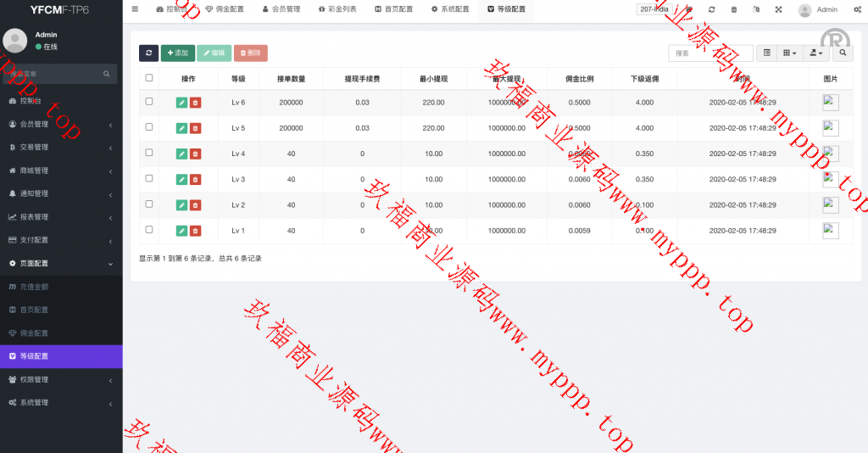Click the table search input field

pyautogui.click(x=709, y=53)
